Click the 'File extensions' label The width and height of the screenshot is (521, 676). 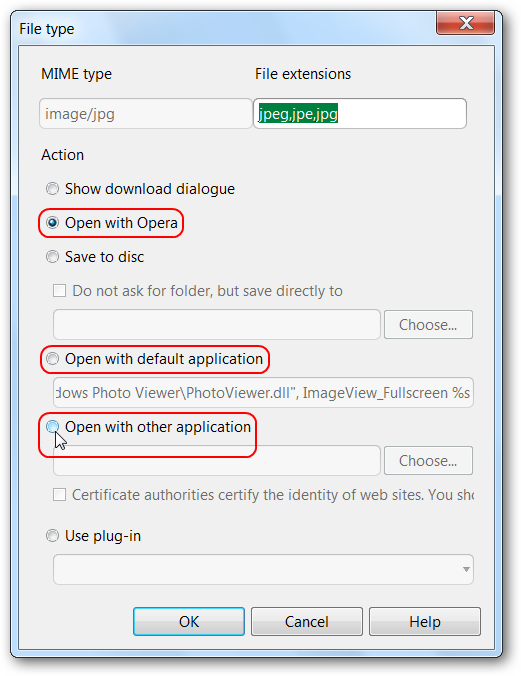pyautogui.click(x=303, y=74)
